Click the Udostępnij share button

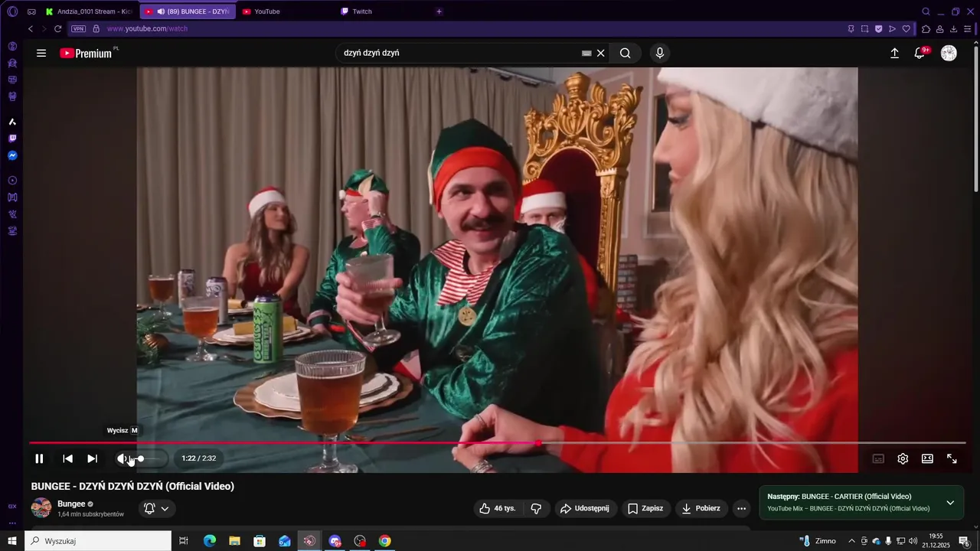coord(585,508)
